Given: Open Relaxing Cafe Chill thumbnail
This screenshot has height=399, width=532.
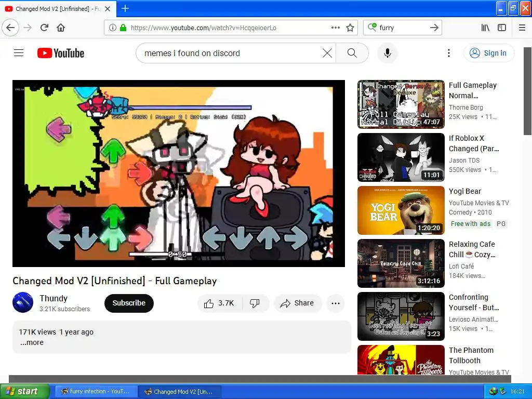Looking at the screenshot, I should click(x=401, y=263).
